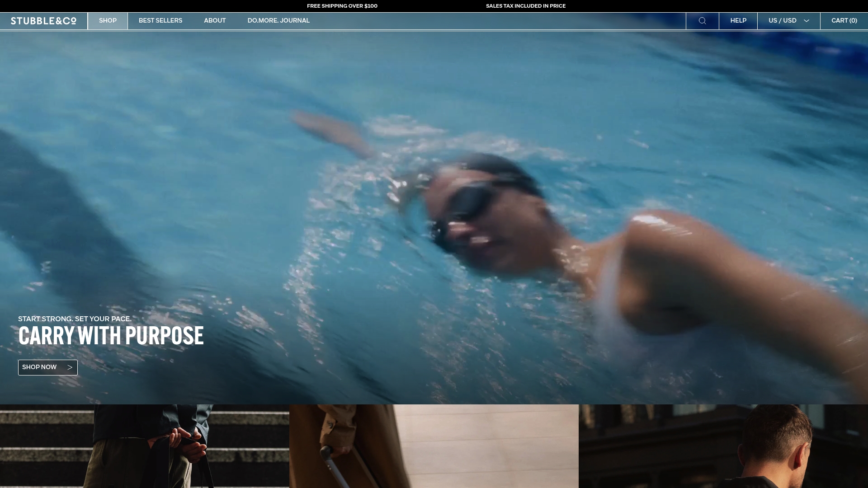Image resolution: width=868 pixels, height=488 pixels.
Task: Open the HELP page link
Action: click(738, 20)
